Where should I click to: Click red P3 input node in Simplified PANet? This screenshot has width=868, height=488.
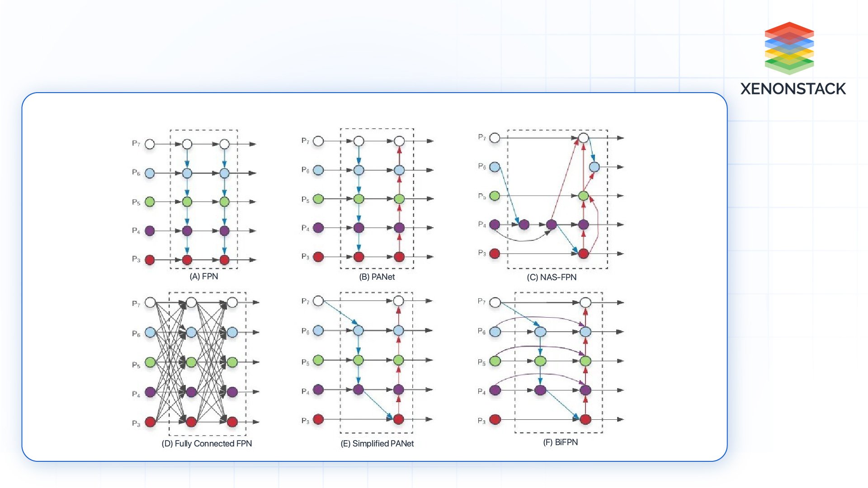point(318,419)
